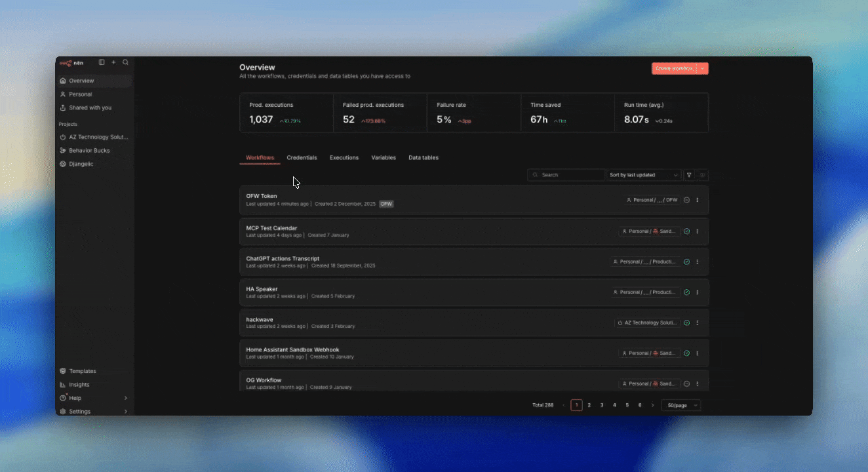Open Insights from the sidebar
The height and width of the screenshot is (472, 868).
[79, 385]
